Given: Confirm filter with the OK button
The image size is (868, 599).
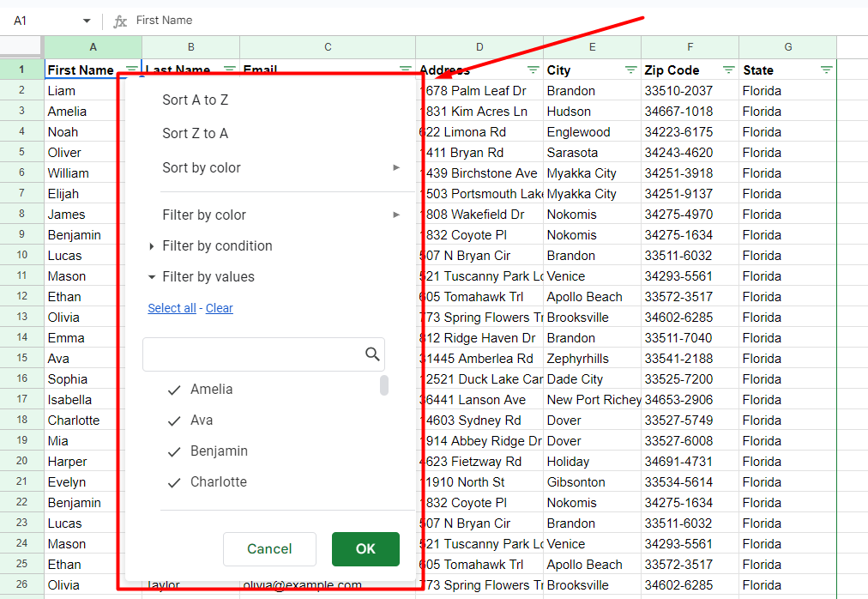Looking at the screenshot, I should pos(365,548).
